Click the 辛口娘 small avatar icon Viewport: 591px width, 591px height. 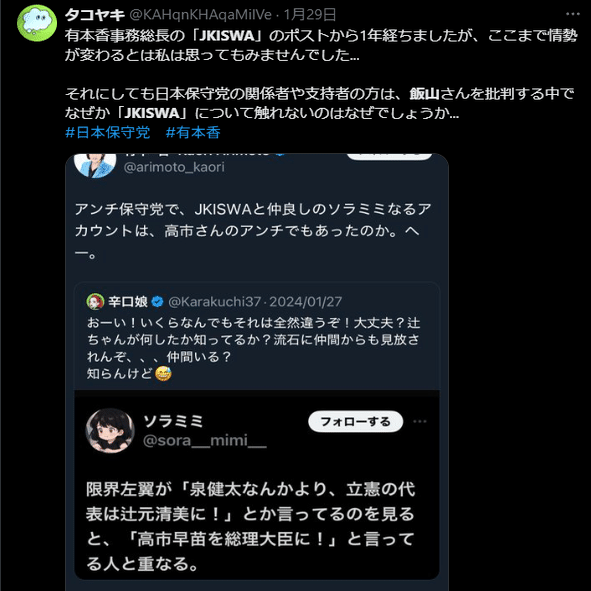coord(95,302)
